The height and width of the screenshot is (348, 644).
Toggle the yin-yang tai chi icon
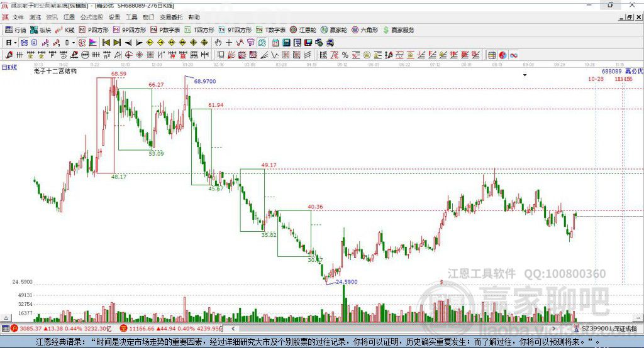pos(502,55)
